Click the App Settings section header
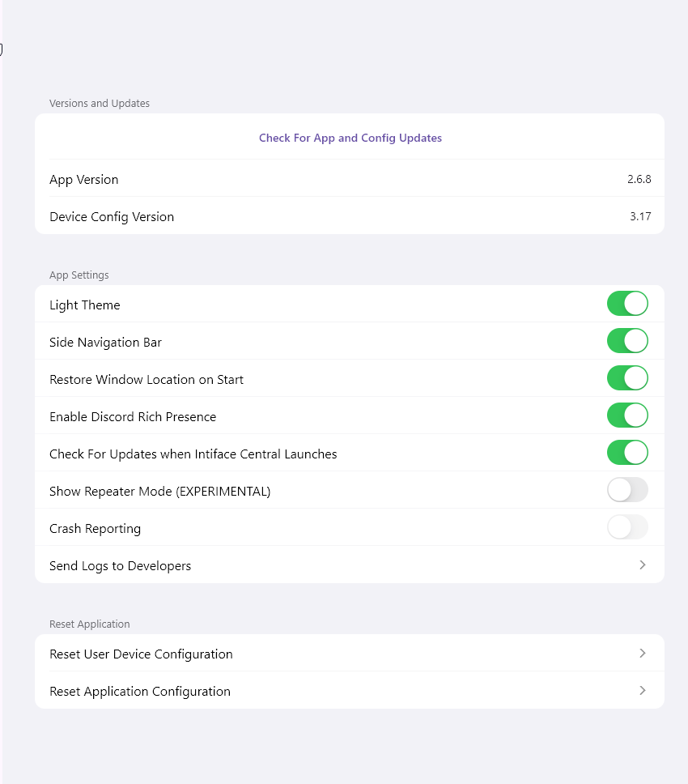The width and height of the screenshot is (688, 784). pyautogui.click(x=79, y=275)
